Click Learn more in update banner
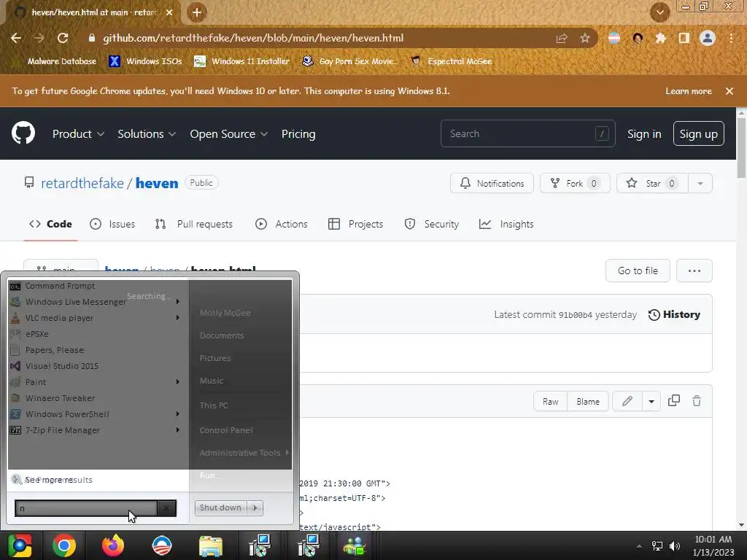 click(x=689, y=91)
